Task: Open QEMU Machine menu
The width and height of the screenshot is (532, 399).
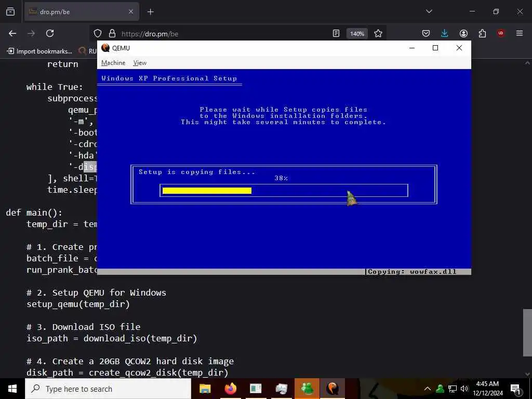Action: (x=113, y=63)
